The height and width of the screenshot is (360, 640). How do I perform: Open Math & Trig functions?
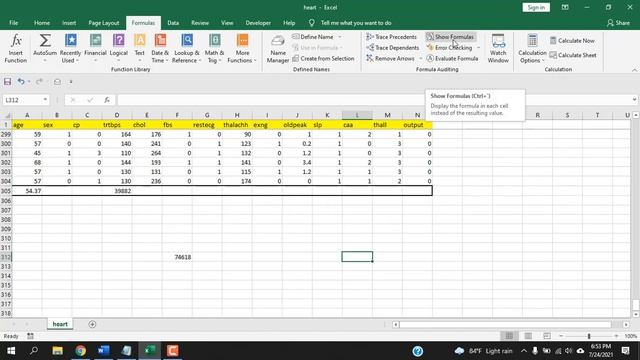214,49
